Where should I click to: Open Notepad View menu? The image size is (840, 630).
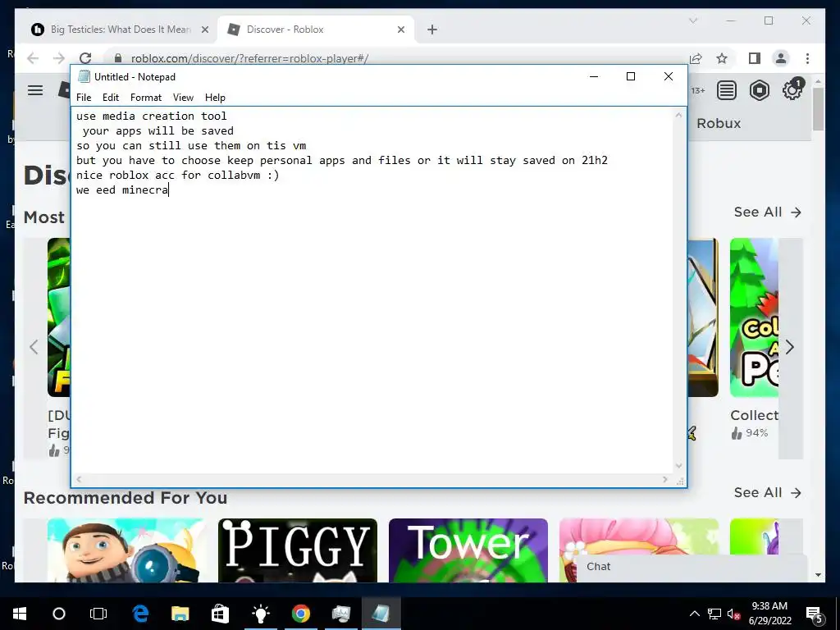[x=183, y=98]
